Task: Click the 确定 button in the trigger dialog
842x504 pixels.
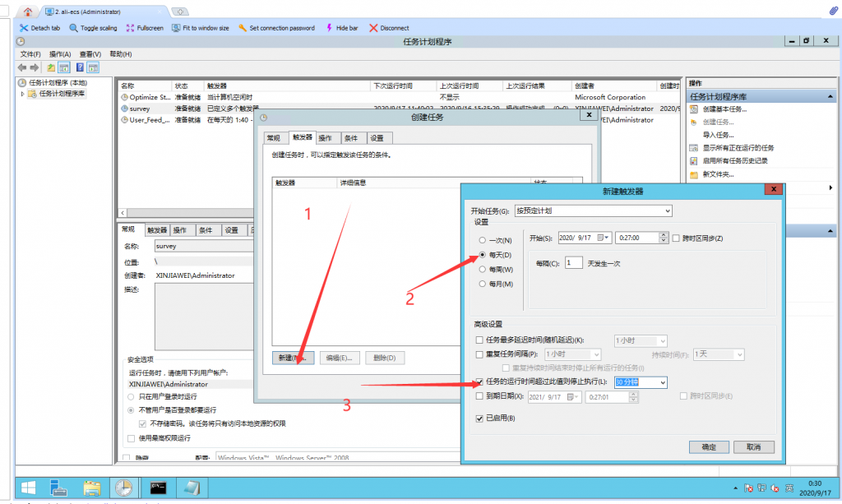Action: pos(709,446)
